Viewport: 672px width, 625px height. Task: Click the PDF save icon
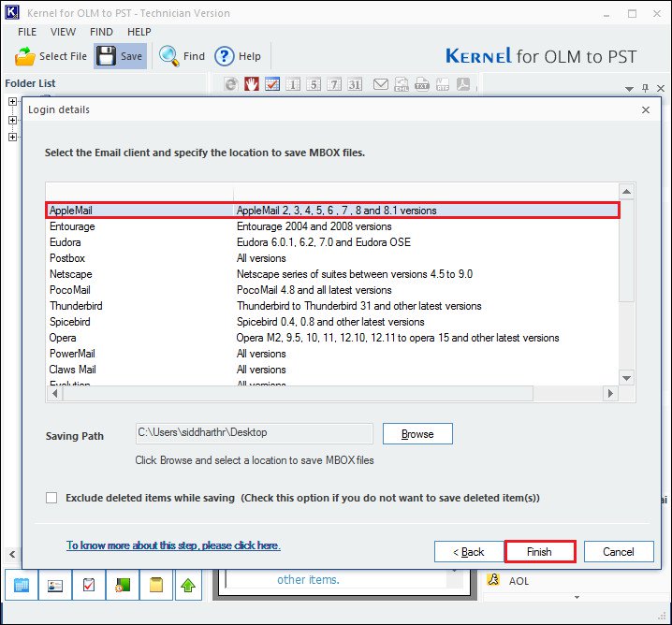(x=463, y=84)
